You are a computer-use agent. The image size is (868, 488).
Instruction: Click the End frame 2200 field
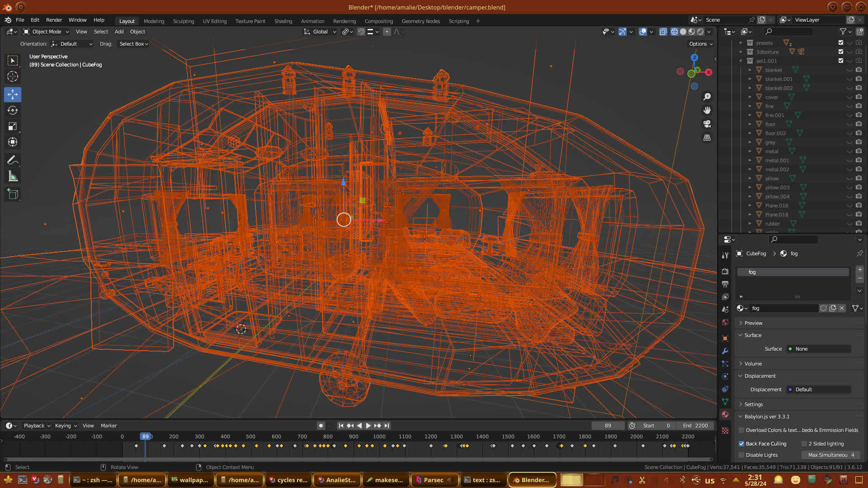click(695, 426)
